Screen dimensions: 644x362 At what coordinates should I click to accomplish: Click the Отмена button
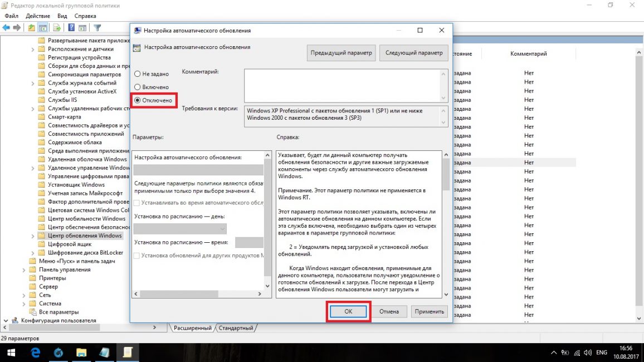coord(388,311)
